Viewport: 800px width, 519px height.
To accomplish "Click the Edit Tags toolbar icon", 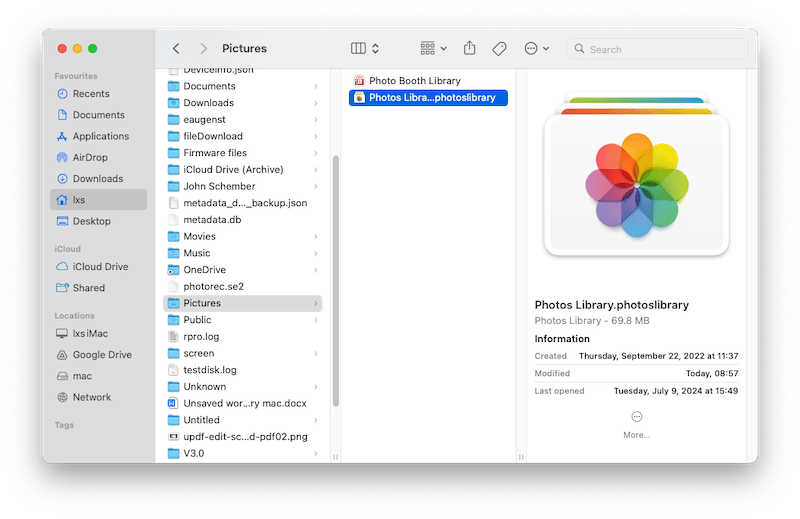I will [499, 48].
